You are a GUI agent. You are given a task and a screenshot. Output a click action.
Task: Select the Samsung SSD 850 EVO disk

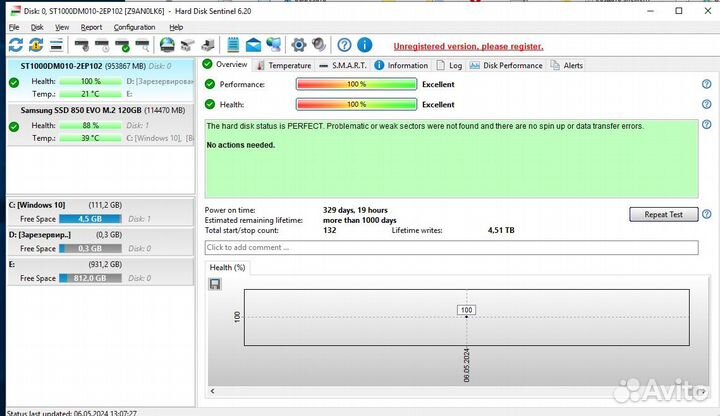pos(101,124)
